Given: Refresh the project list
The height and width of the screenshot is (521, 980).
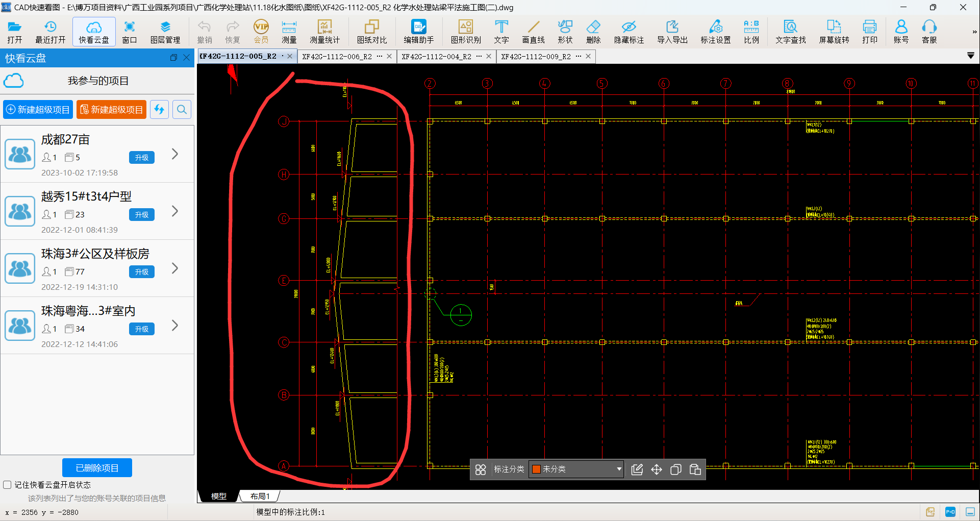Looking at the screenshot, I should click(159, 110).
